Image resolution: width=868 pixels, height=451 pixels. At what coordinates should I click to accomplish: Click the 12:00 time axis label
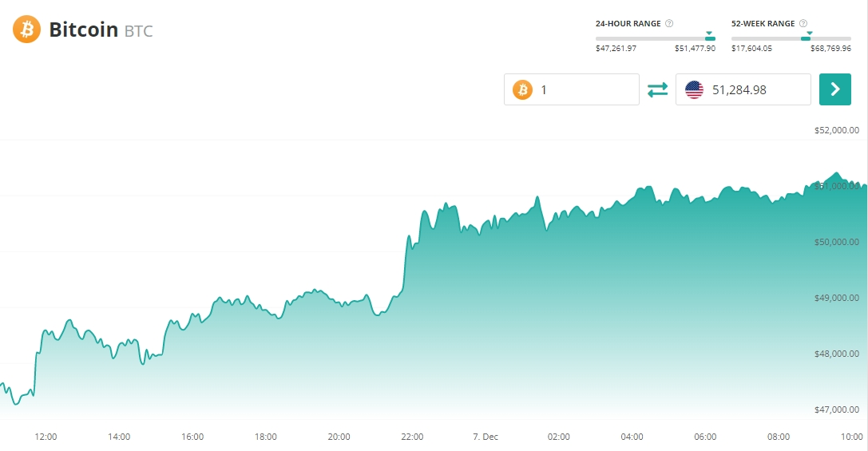46,437
